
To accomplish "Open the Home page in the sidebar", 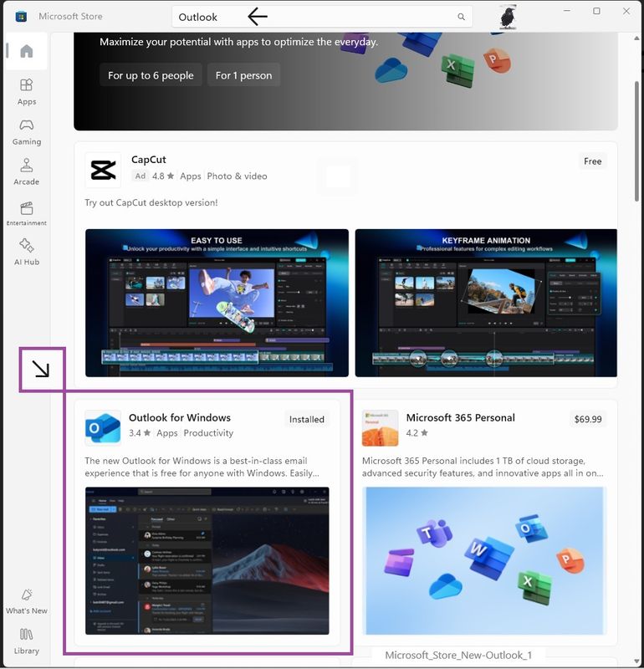I will click(27, 51).
